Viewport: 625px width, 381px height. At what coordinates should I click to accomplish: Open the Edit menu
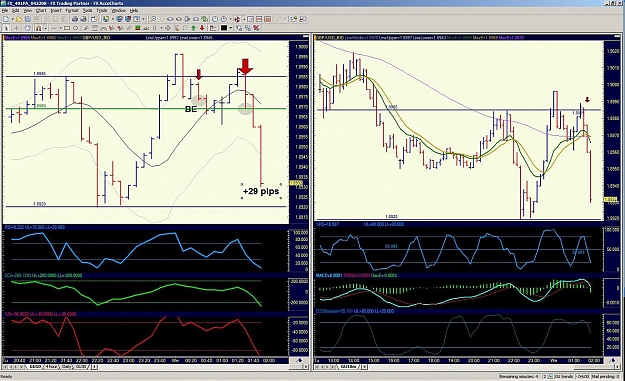coord(16,10)
